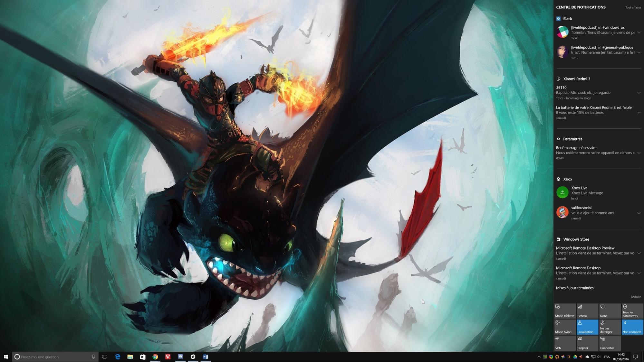The height and width of the screenshot is (362, 644).
Task: Expand the Slack #windows_os notification
Action: point(639,32)
